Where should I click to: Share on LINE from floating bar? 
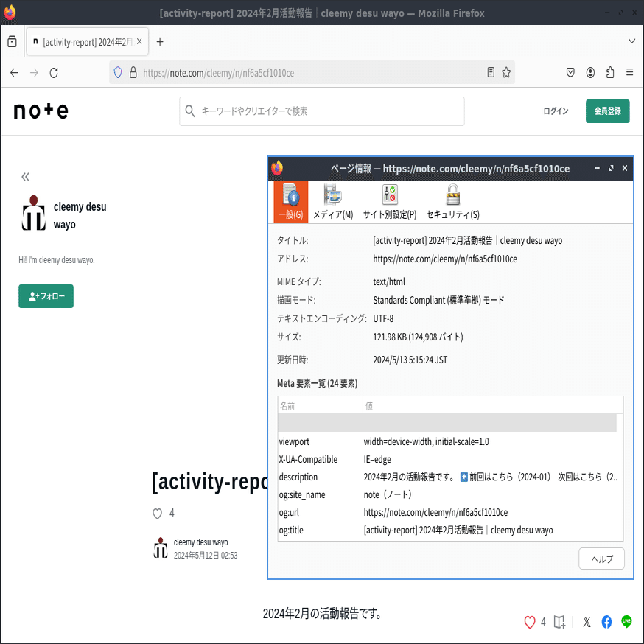pos(626,621)
